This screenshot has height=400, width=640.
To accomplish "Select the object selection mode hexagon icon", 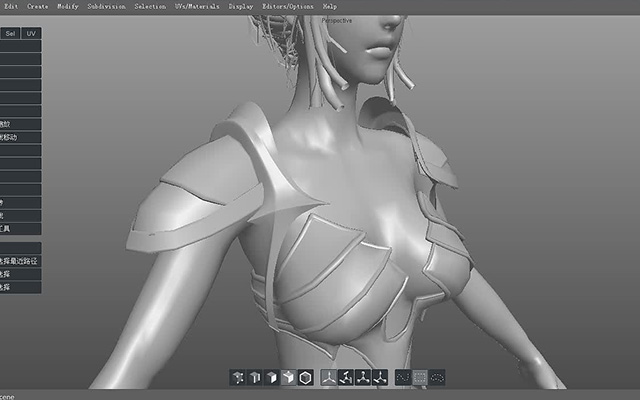I will (306, 378).
